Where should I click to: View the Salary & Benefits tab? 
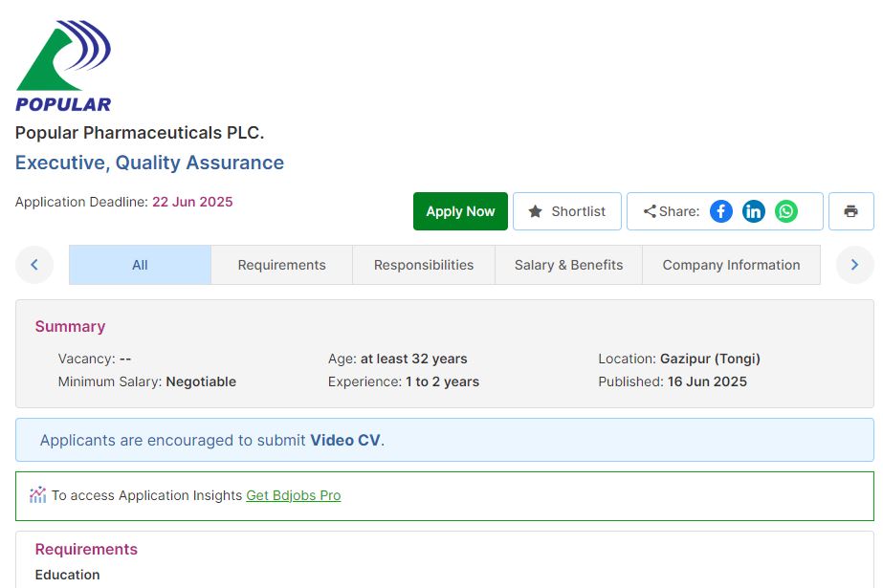[568, 265]
